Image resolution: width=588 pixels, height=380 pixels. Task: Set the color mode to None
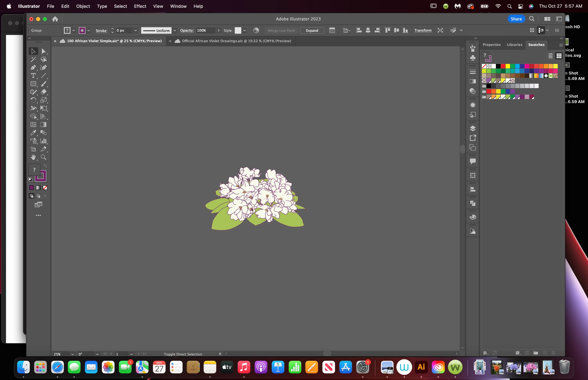[45, 188]
